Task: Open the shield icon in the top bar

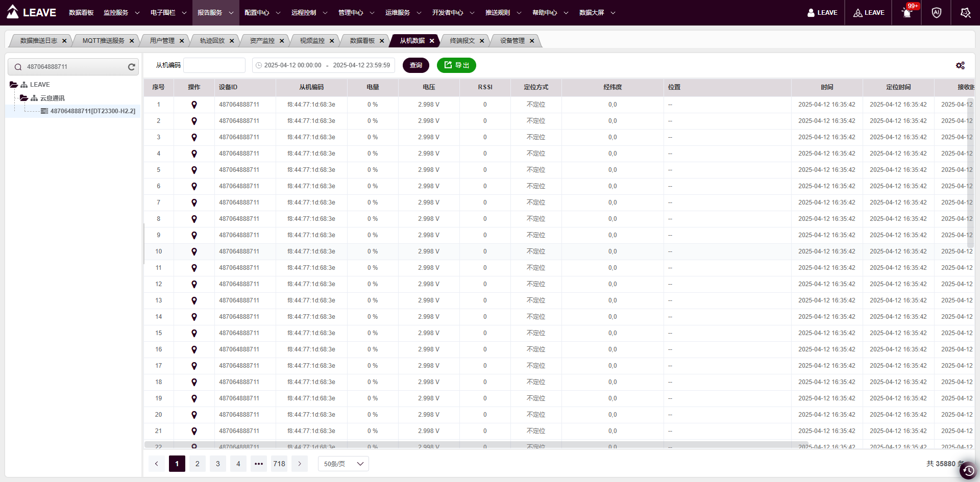Action: point(936,13)
